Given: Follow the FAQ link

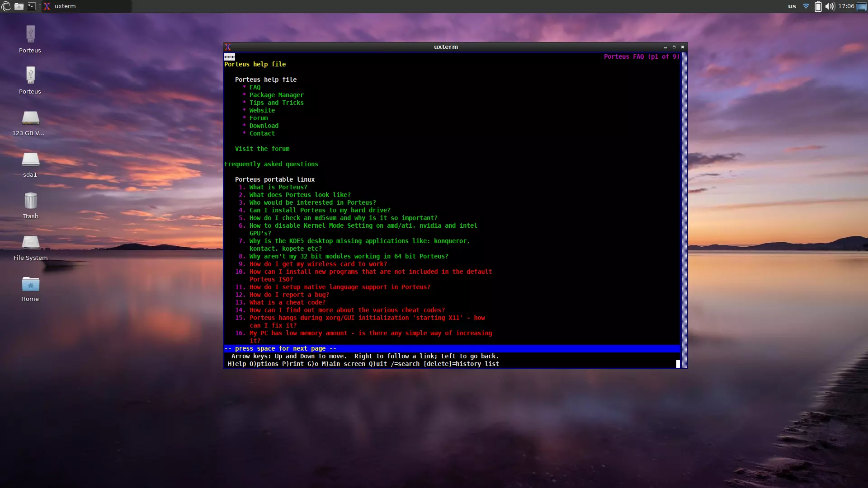Looking at the screenshot, I should tap(255, 87).
